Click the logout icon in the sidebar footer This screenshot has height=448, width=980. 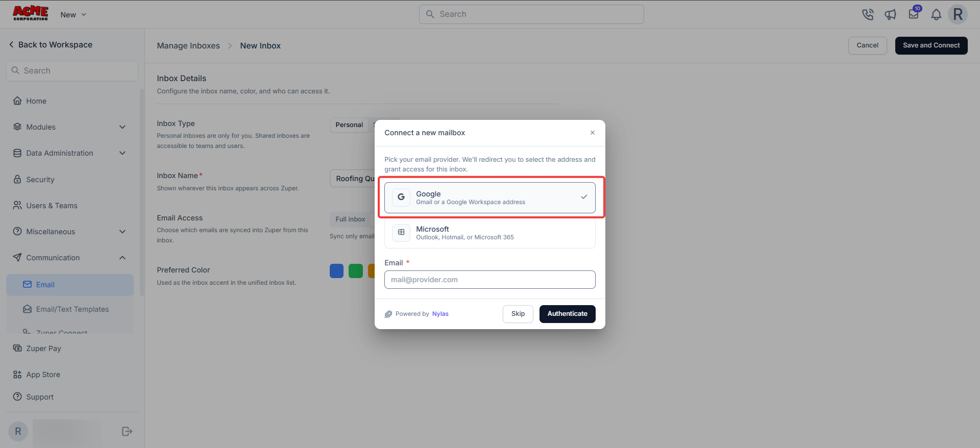pyautogui.click(x=127, y=432)
